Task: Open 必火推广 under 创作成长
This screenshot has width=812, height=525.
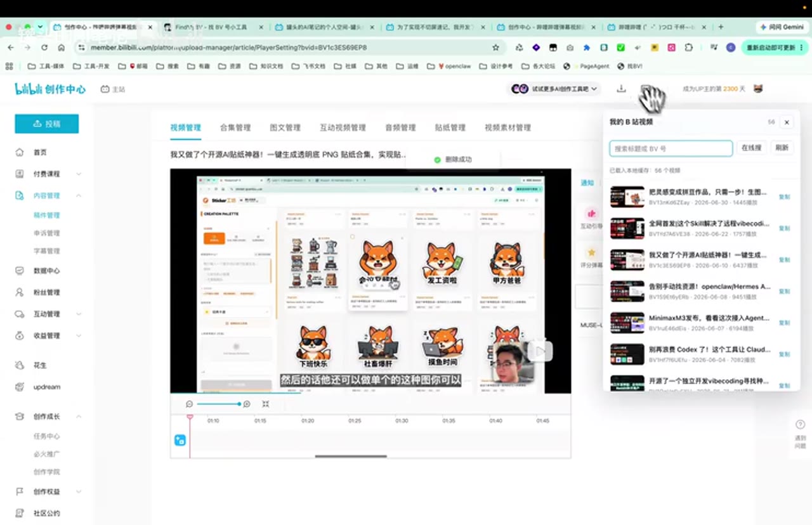Action: click(x=46, y=454)
